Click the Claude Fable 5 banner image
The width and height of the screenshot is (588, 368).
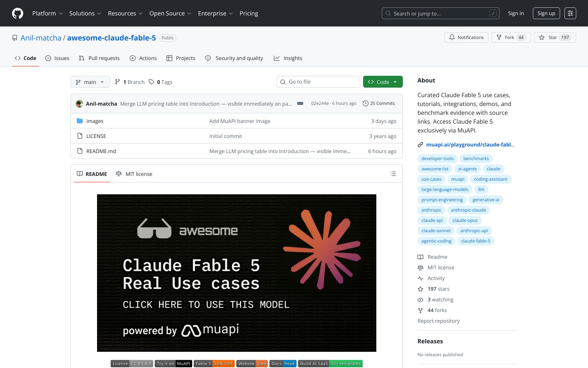(x=237, y=273)
